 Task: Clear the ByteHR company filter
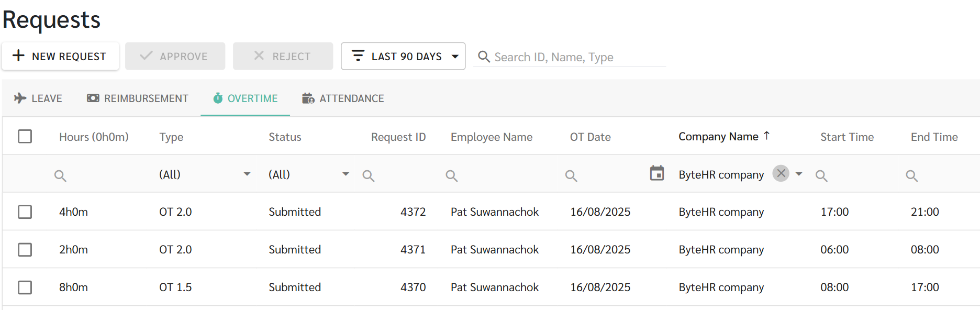point(781,173)
